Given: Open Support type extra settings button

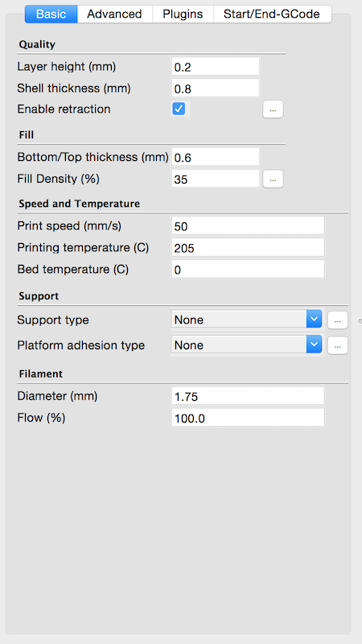Looking at the screenshot, I should [x=337, y=320].
